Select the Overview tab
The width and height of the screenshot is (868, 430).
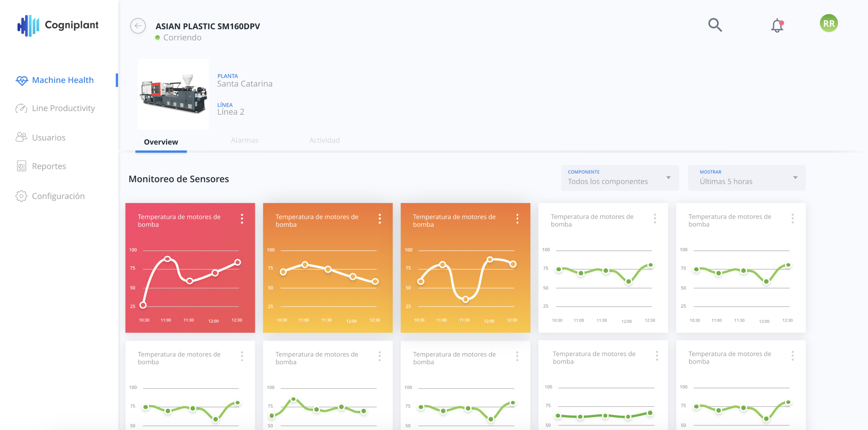[x=161, y=142]
